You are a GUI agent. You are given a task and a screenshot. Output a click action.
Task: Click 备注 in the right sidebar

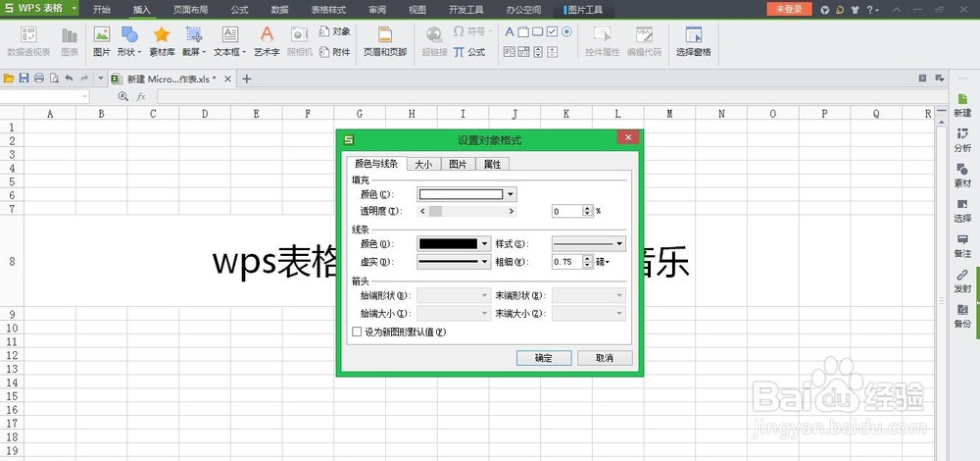[962, 246]
